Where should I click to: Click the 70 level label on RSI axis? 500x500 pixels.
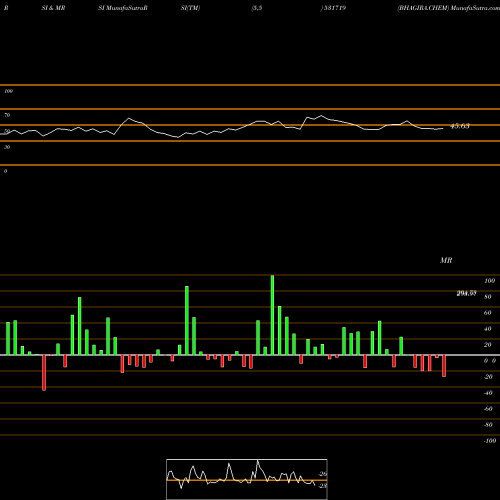tap(7, 115)
